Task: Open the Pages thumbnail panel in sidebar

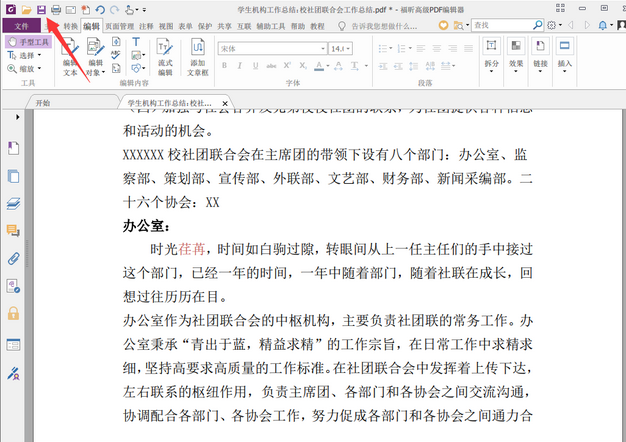Action: pos(14,177)
